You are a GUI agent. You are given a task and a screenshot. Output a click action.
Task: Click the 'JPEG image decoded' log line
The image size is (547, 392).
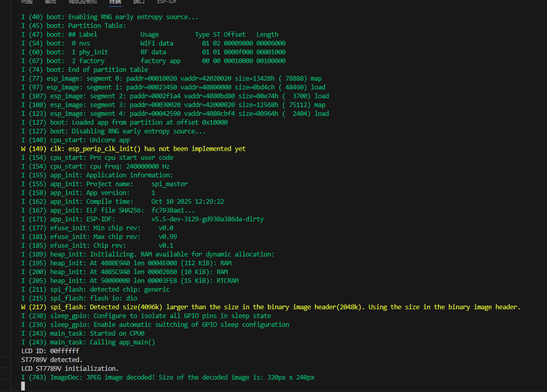tap(168, 378)
